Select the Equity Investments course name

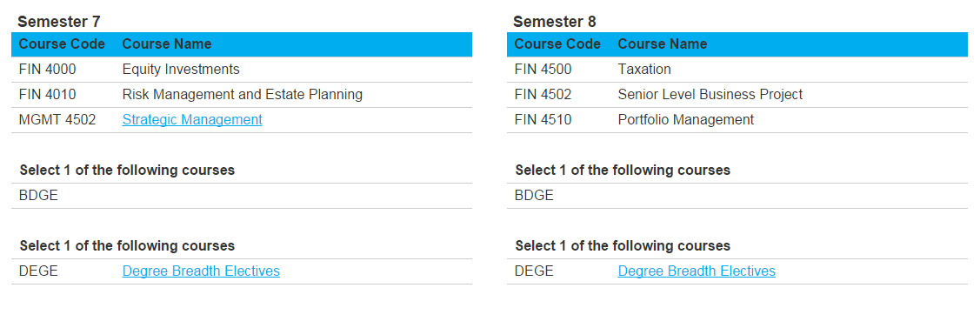(181, 70)
